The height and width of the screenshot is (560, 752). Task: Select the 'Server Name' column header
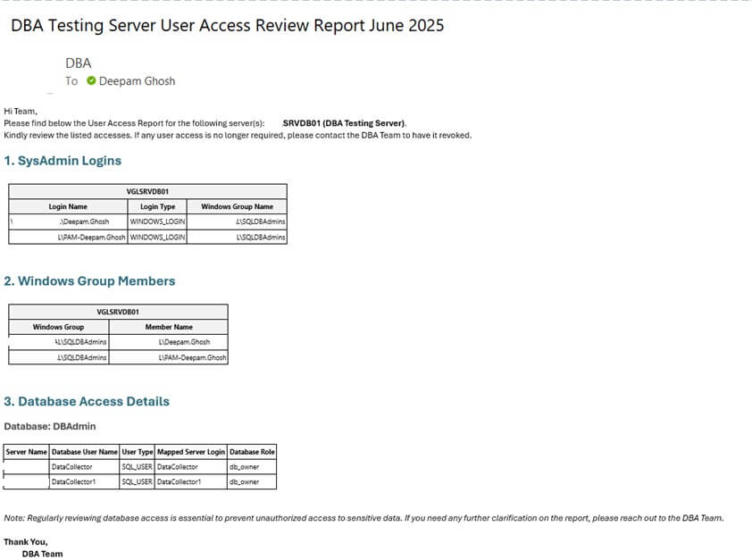coord(27,452)
